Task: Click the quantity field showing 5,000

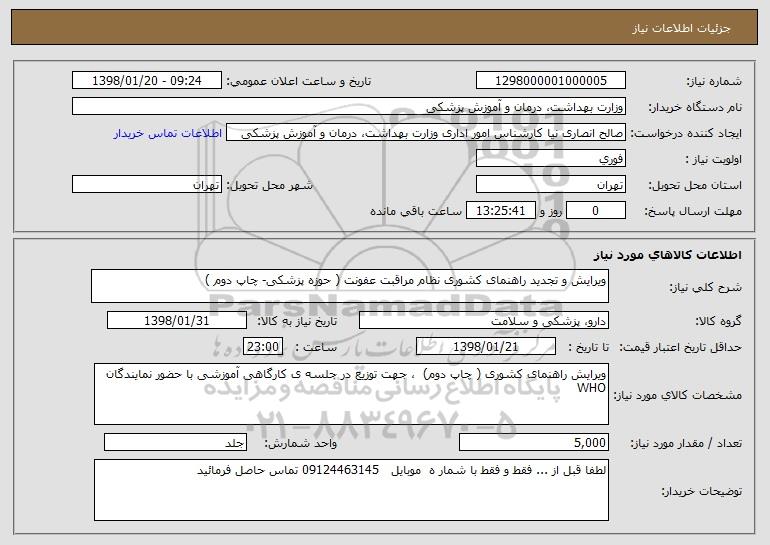Action: [x=534, y=442]
